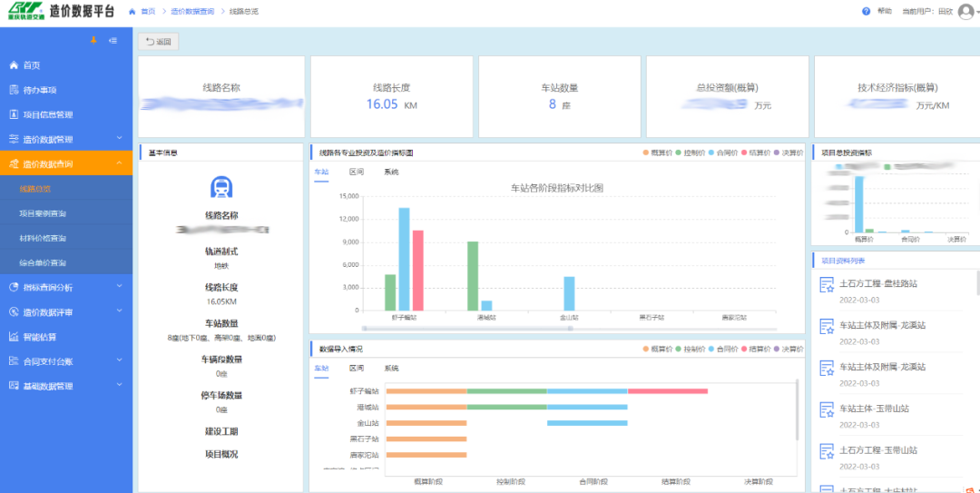Image resolution: width=980 pixels, height=493 pixels.
Task: Go to 首页 via breadcrumb link
Action: tap(148, 11)
